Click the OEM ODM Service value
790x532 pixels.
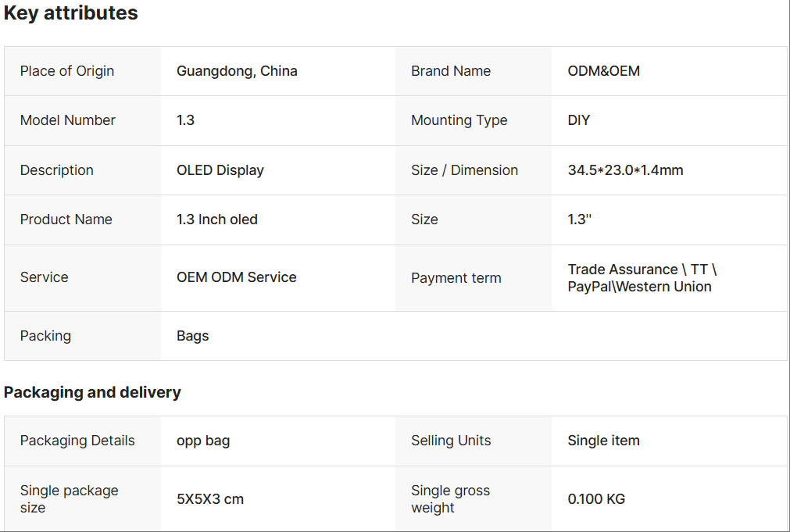click(x=237, y=277)
